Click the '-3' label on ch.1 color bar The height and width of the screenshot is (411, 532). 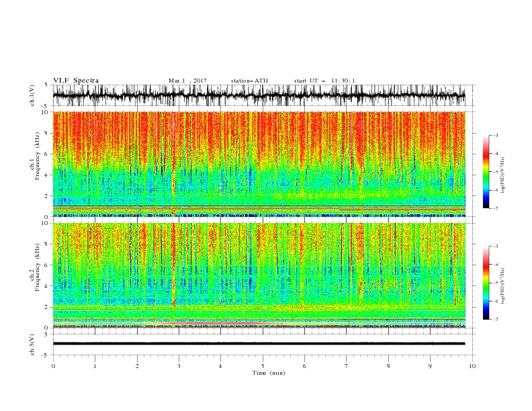pyautogui.click(x=495, y=135)
